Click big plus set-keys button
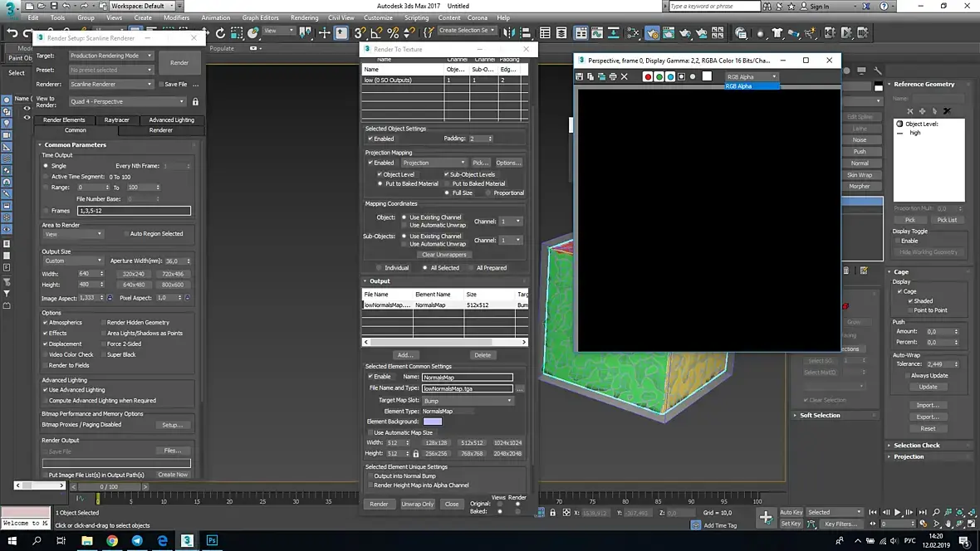Screen dimensions: 980x551 [x=766, y=517]
